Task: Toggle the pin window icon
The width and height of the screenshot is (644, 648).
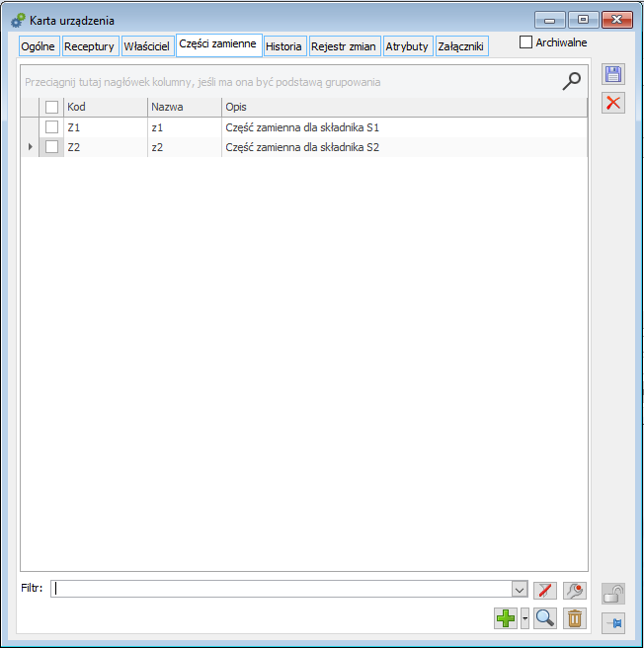Action: tap(613, 622)
